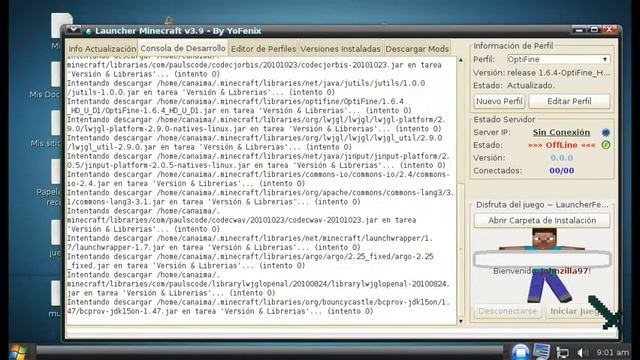
Task: Click the volume speaker tray icon
Action: (x=582, y=352)
